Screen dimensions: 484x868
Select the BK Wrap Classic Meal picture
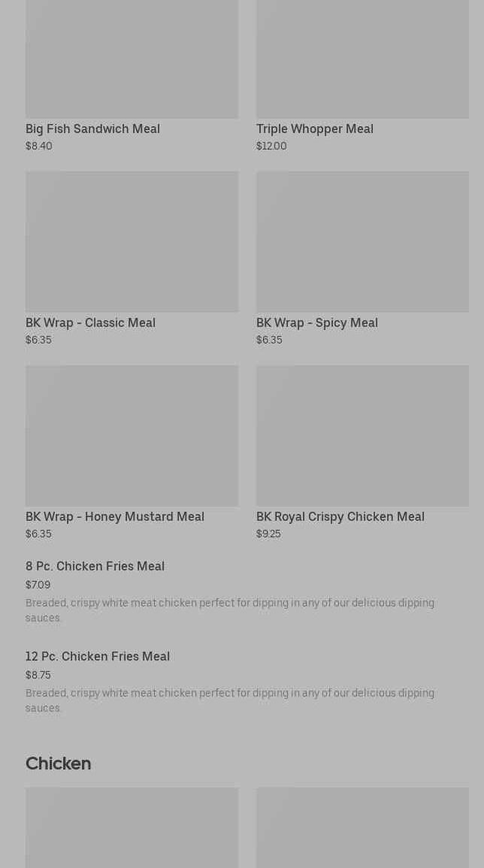(132, 241)
